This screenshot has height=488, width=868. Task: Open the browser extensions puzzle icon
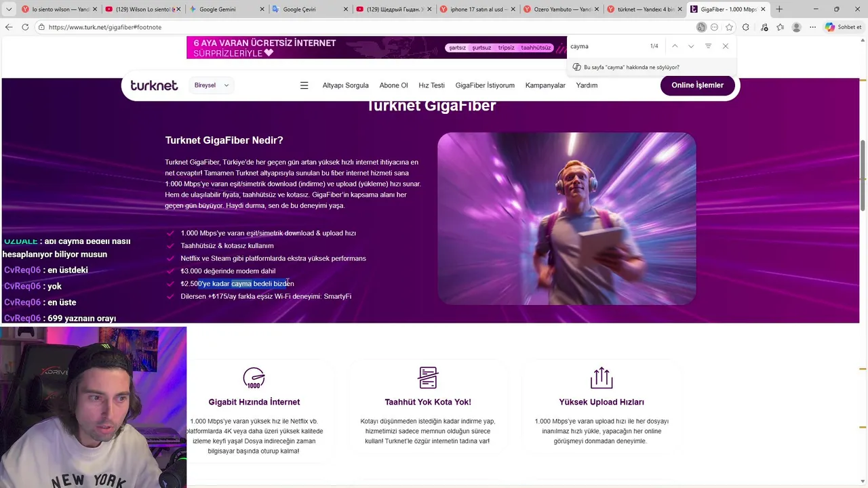point(746,27)
